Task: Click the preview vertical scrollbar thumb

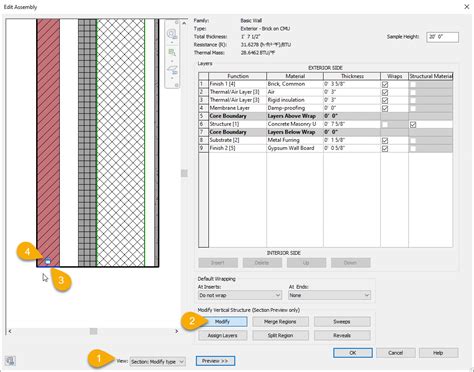Action: [x=184, y=173]
